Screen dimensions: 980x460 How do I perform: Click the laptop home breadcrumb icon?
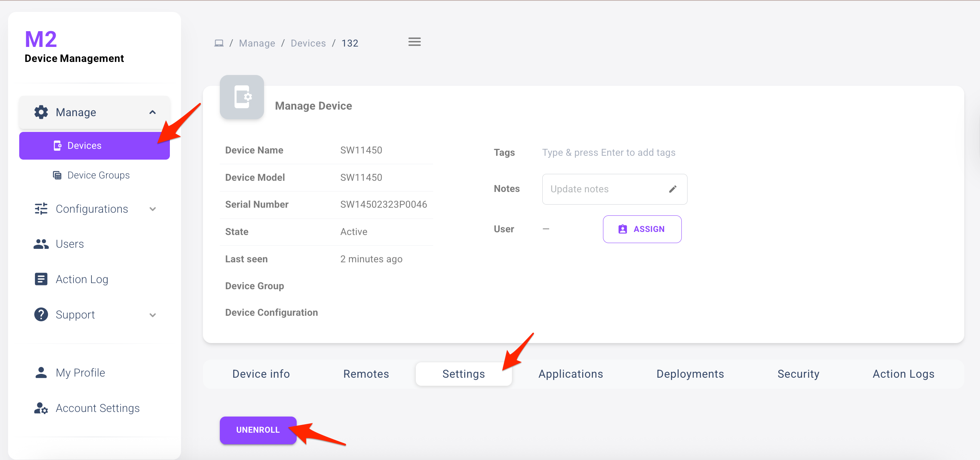219,43
